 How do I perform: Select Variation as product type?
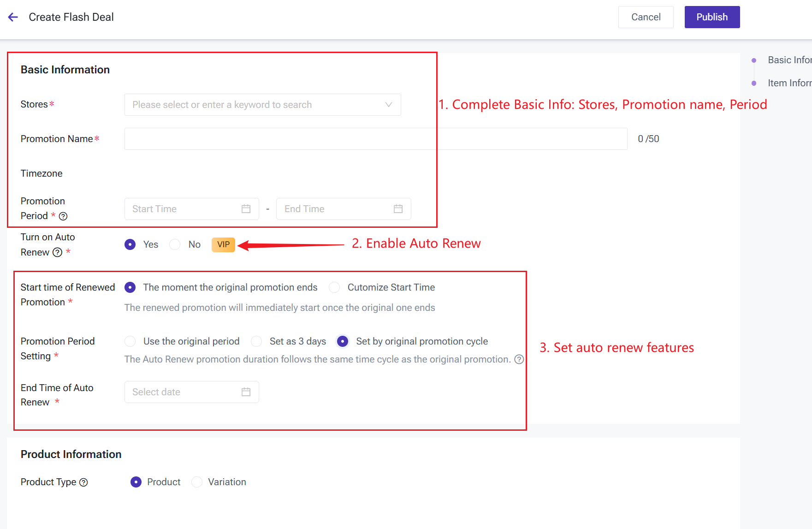(197, 482)
